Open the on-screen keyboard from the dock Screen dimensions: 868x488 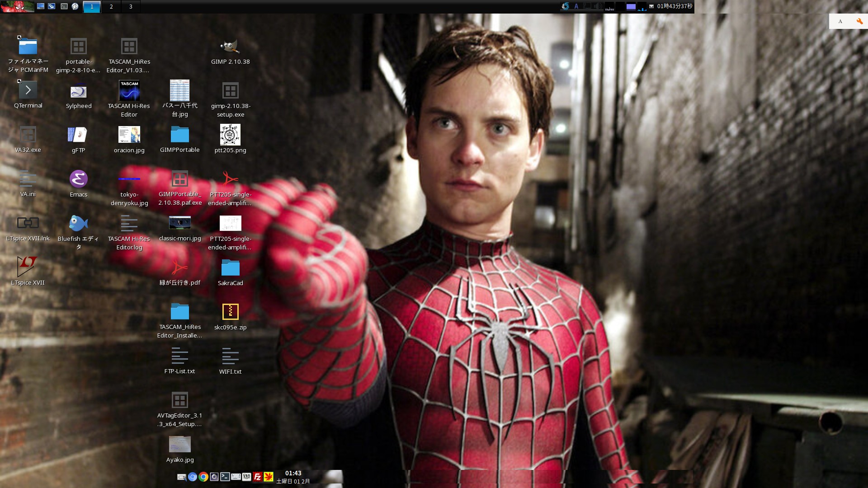pyautogui.click(x=235, y=476)
